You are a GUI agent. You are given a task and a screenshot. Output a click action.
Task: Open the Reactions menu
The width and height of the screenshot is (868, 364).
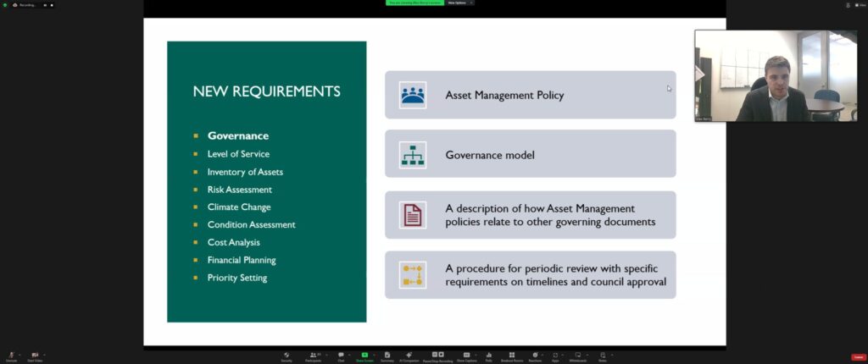[x=535, y=355]
